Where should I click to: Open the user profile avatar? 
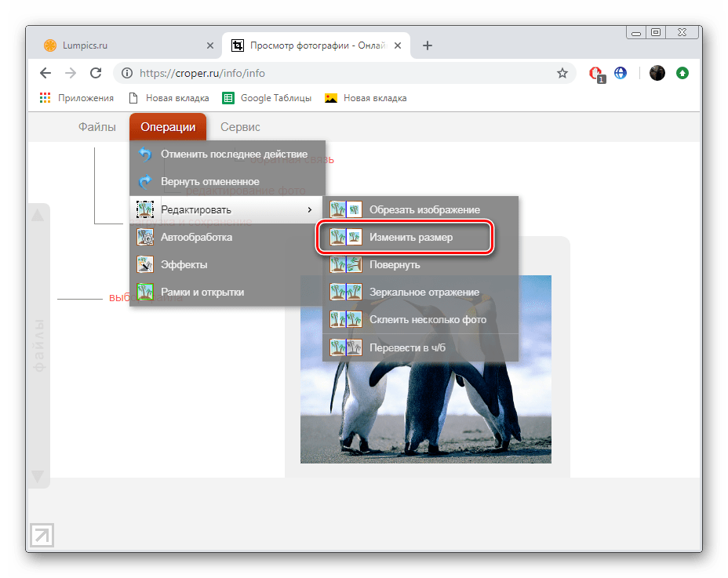(657, 73)
